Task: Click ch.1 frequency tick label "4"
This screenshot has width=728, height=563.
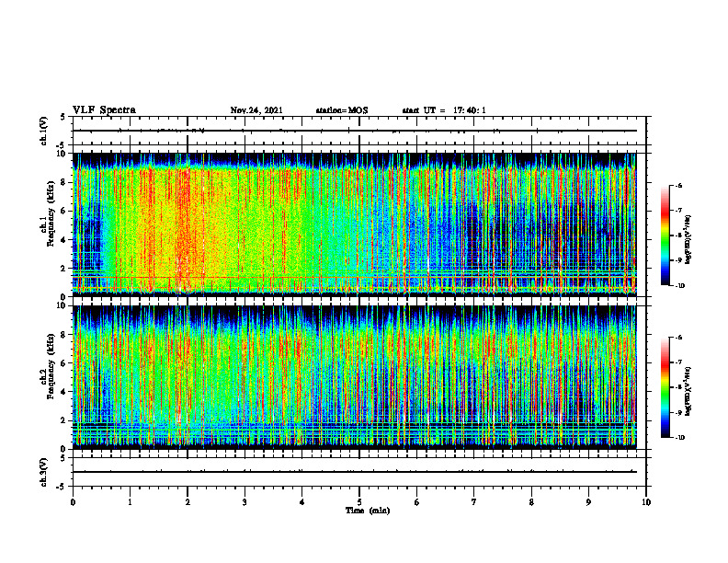Action: coord(64,240)
